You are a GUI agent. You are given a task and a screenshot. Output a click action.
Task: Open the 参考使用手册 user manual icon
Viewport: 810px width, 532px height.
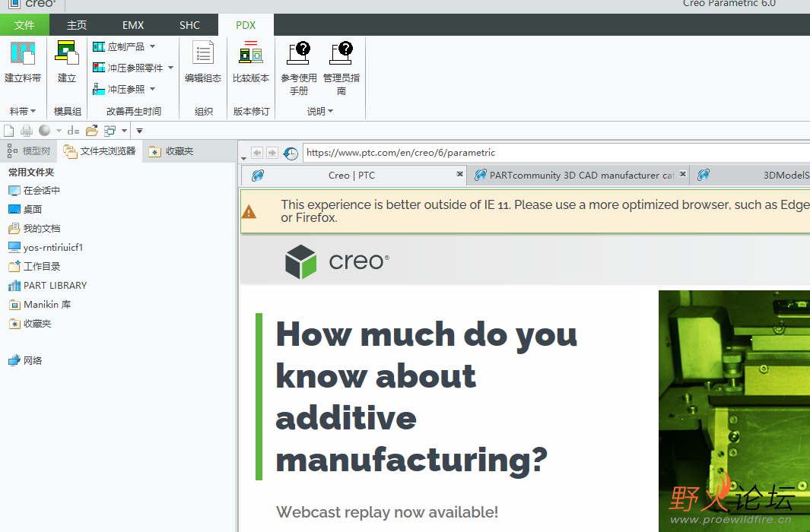point(299,53)
